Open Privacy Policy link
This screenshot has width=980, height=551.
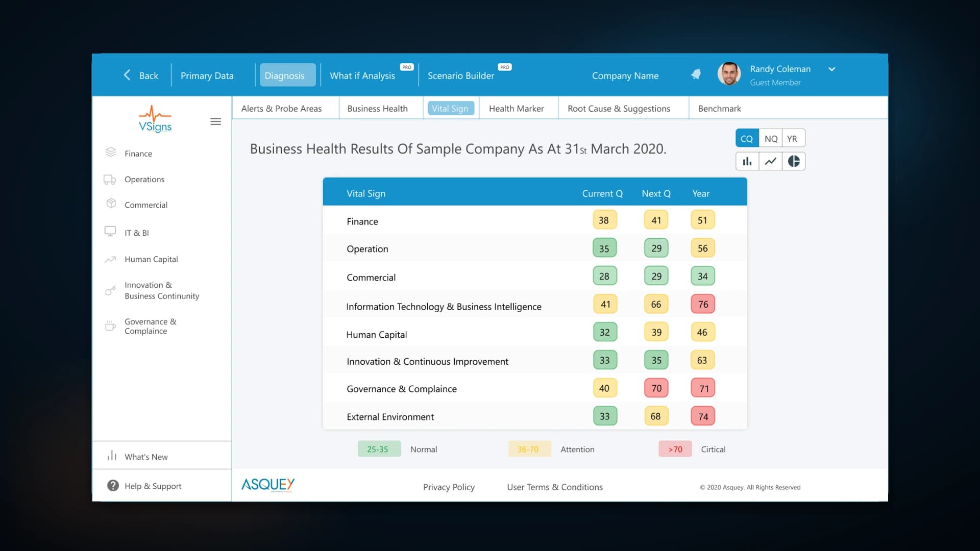click(x=449, y=487)
